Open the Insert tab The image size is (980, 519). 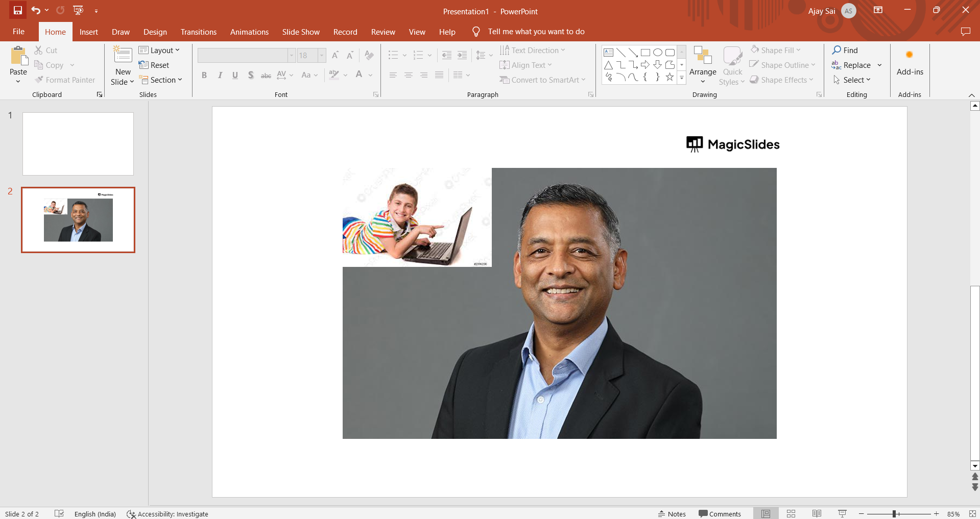pyautogui.click(x=88, y=32)
